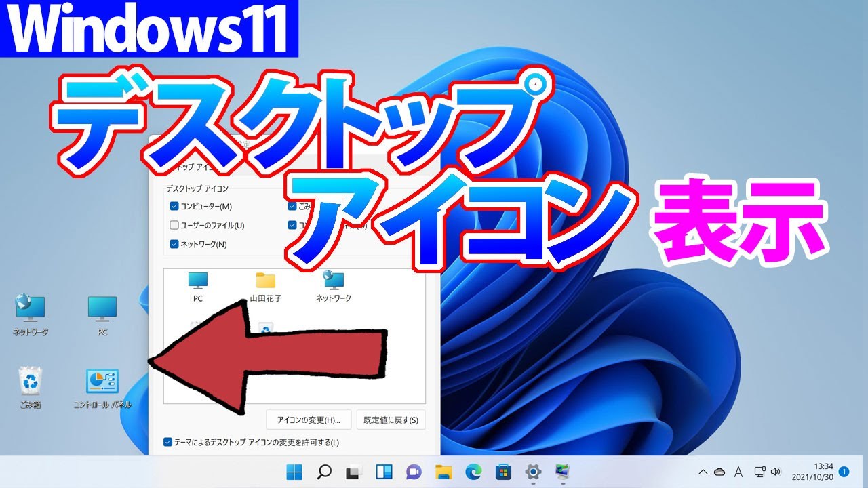Toggle テーマによるデスクトップ アイコンの変更を許可する checkbox
Screen dimensions: 868x488
[x=168, y=443]
